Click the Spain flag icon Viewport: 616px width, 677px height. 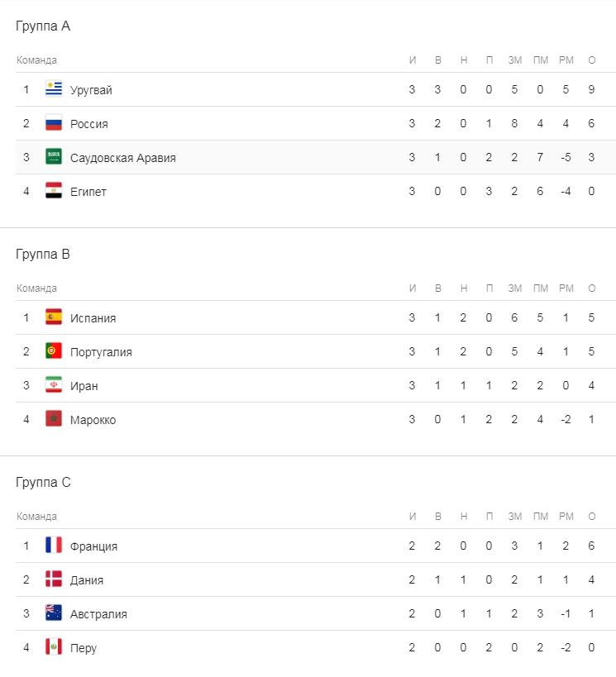point(54,317)
